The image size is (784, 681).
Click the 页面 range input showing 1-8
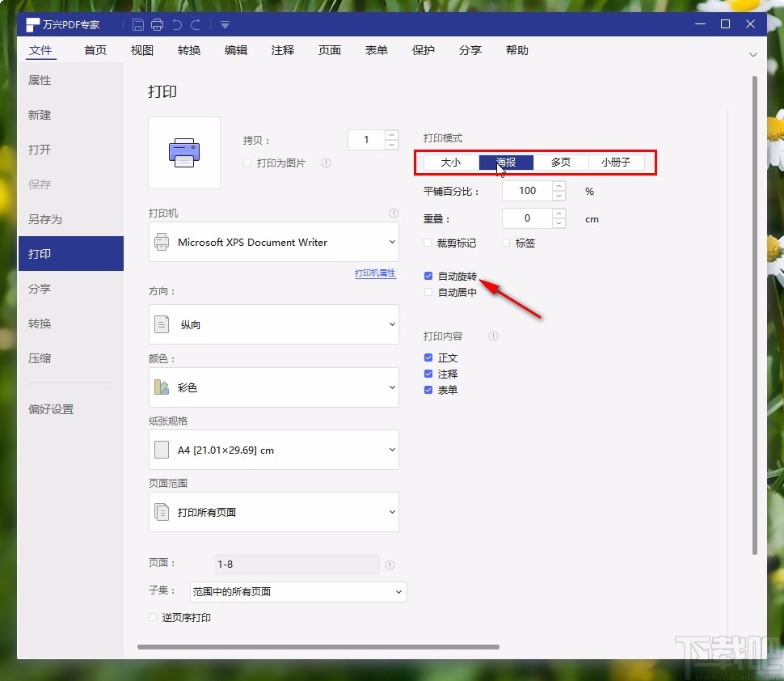297,564
